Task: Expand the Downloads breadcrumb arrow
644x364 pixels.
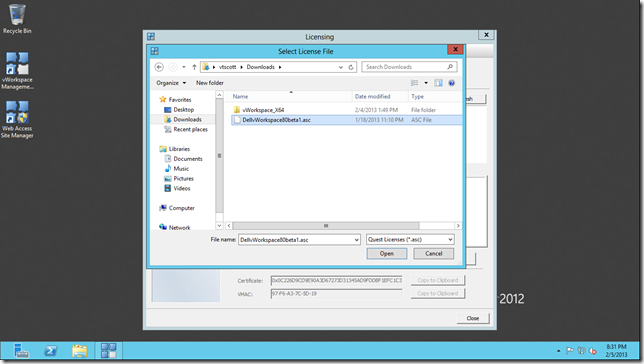Action: coord(280,67)
